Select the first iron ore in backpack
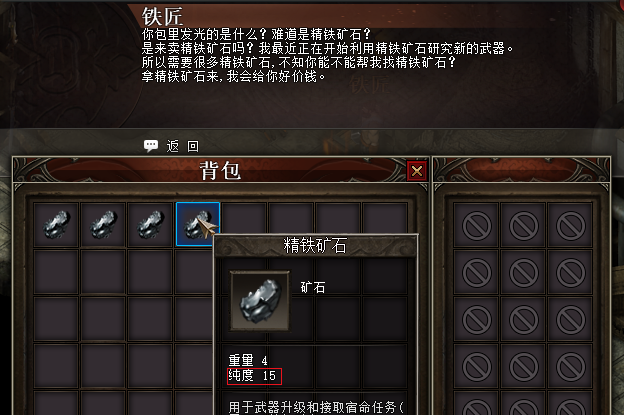This screenshot has width=624, height=415. pyautogui.click(x=56, y=224)
